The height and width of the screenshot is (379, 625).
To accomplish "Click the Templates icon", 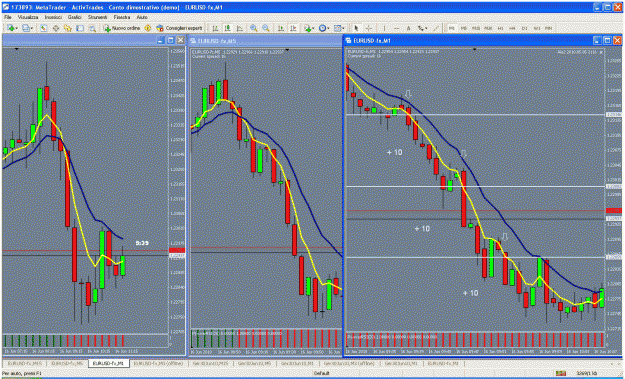I will [x=338, y=28].
